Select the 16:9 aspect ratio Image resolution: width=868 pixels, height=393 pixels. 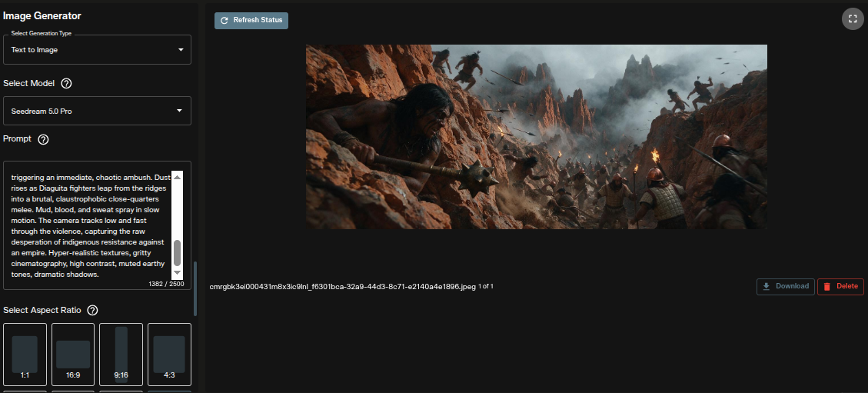click(x=73, y=355)
